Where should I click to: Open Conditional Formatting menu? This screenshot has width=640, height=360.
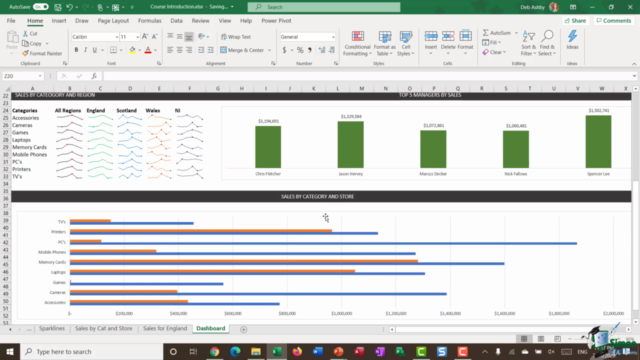(358, 43)
